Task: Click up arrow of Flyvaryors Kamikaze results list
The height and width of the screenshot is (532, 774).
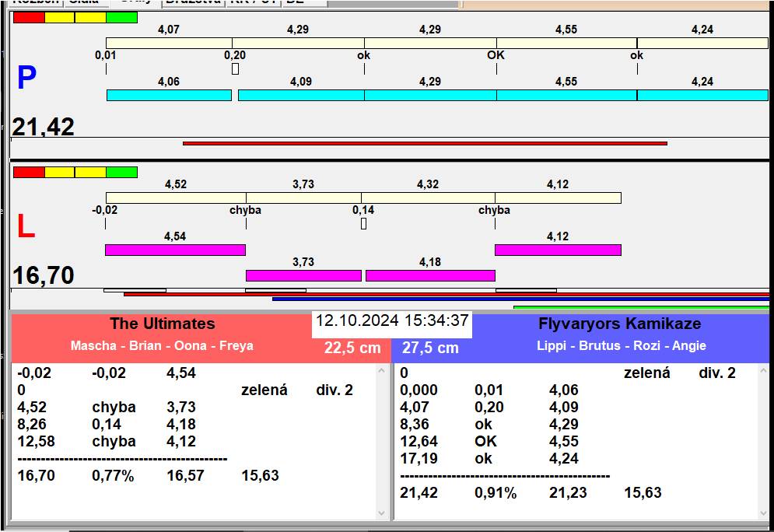Action: point(764,369)
